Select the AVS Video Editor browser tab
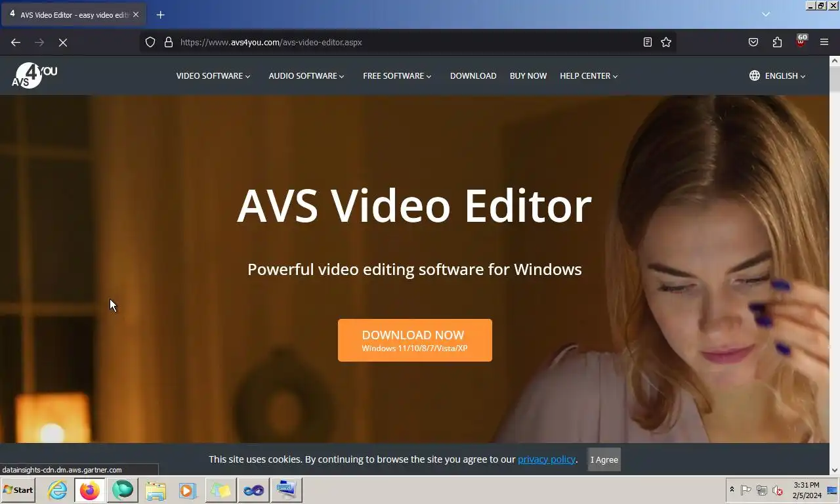Screen dimensions: 840x504 click(x=73, y=14)
